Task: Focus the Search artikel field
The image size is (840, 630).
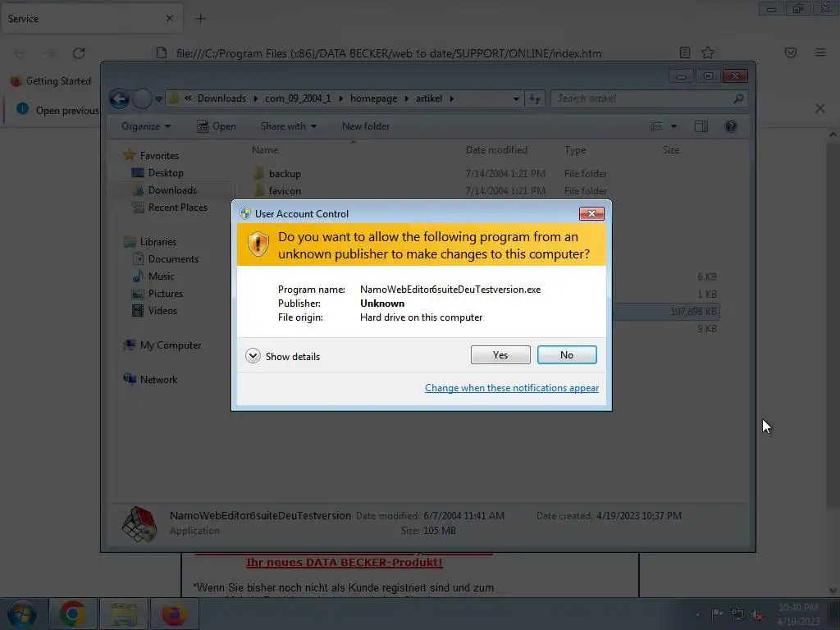Action: [x=648, y=98]
